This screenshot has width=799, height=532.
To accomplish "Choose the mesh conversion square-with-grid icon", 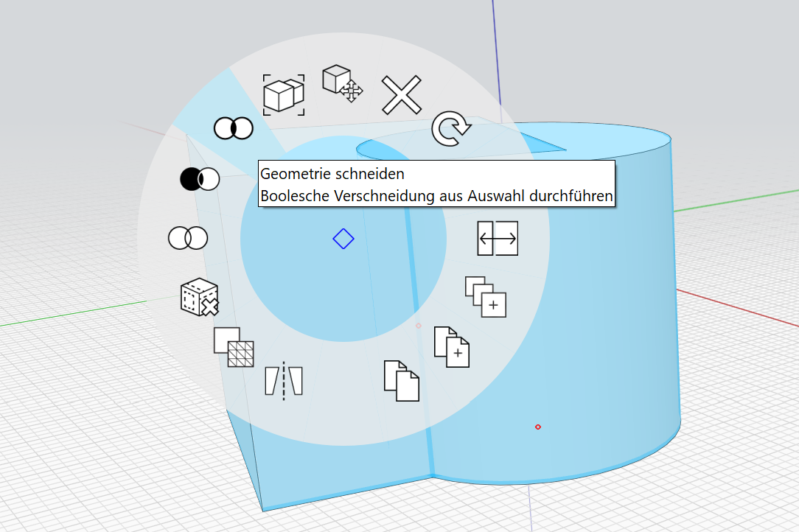I will click(x=234, y=347).
